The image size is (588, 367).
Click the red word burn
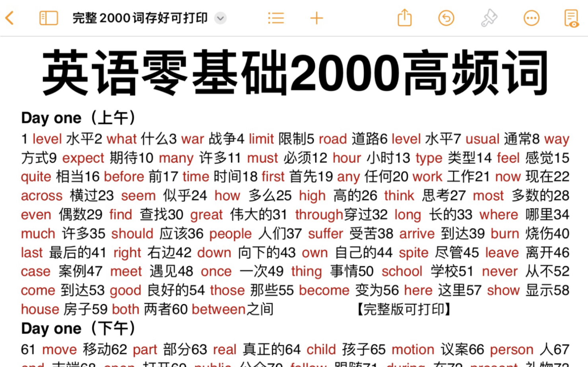pyautogui.click(x=505, y=234)
